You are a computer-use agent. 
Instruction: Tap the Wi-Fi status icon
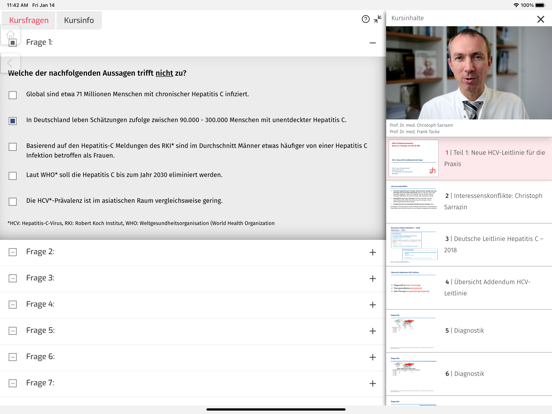516,5
